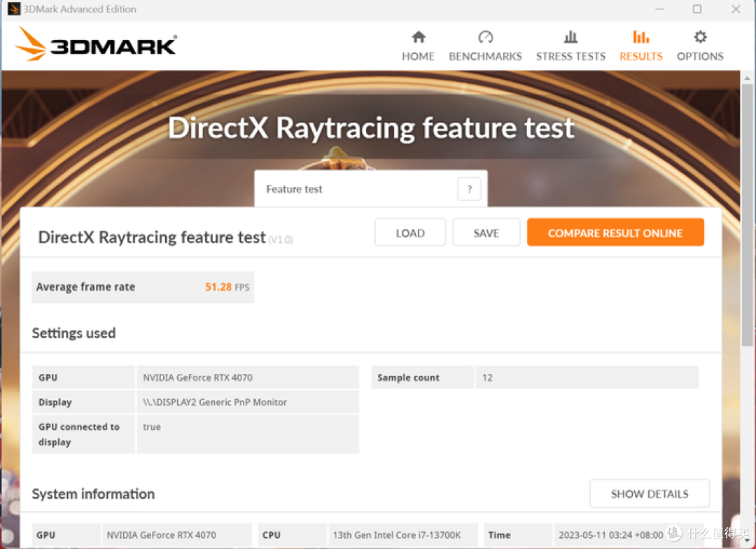756x549 pixels.
Task: Open the STRESS TESTS tab label
Action: click(570, 57)
